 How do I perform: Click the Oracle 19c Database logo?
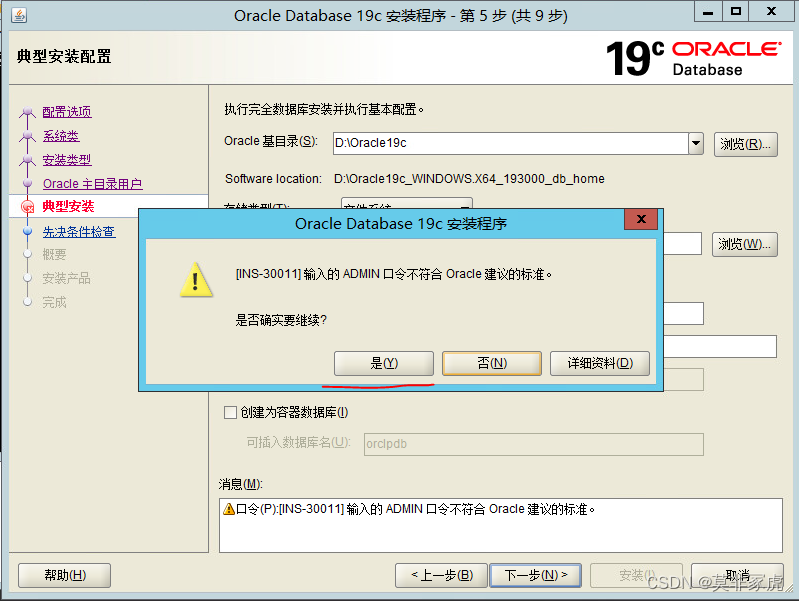693,58
